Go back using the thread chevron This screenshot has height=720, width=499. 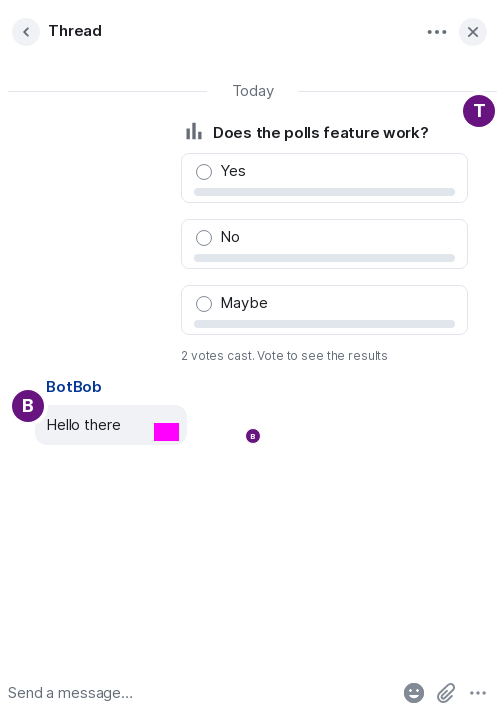[x=26, y=32]
